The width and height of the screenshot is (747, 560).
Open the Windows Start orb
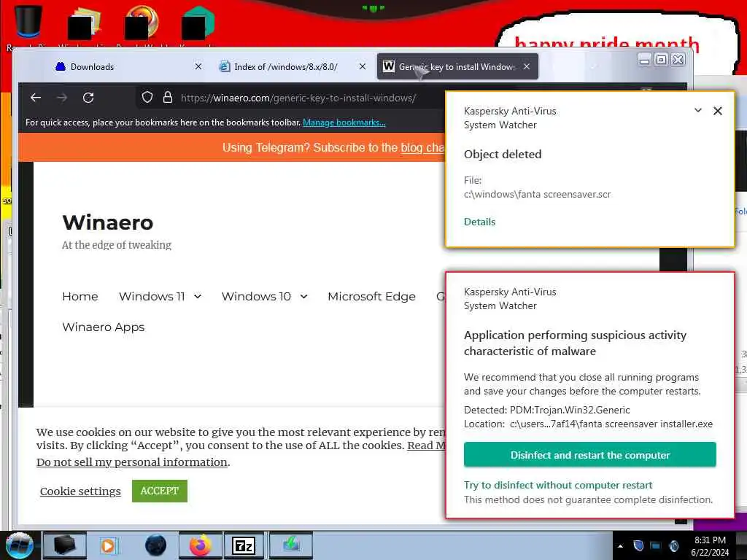click(x=19, y=545)
